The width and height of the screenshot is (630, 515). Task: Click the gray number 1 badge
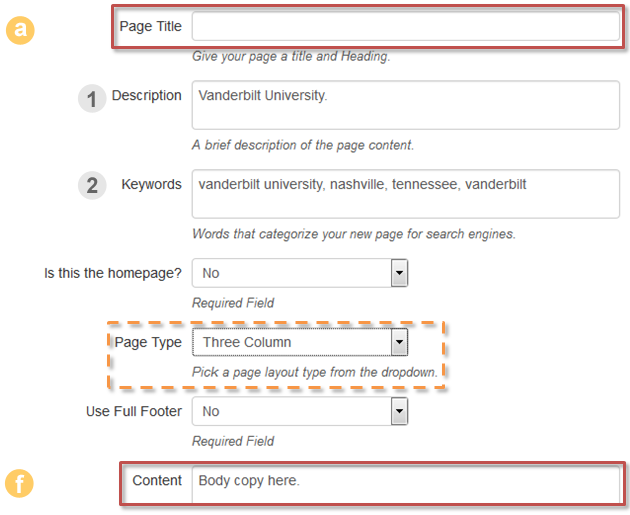(92, 99)
